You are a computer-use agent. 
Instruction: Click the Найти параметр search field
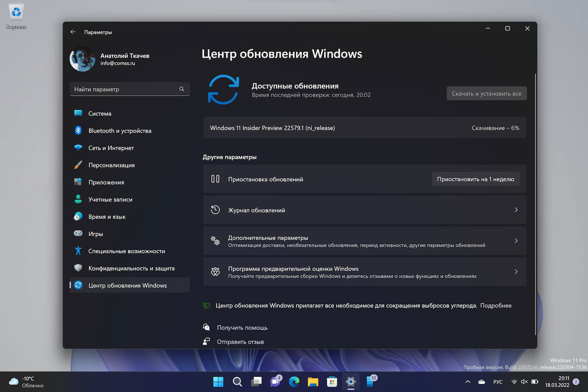(x=129, y=89)
